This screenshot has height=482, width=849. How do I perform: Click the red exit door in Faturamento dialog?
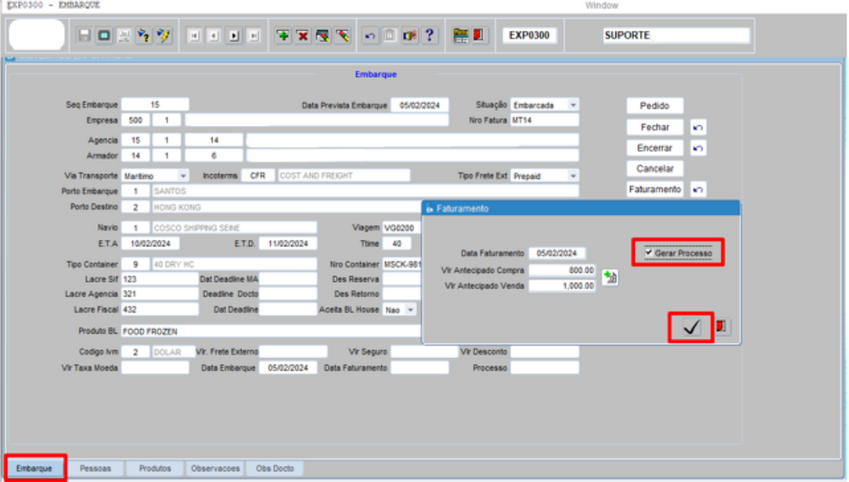[723, 327]
